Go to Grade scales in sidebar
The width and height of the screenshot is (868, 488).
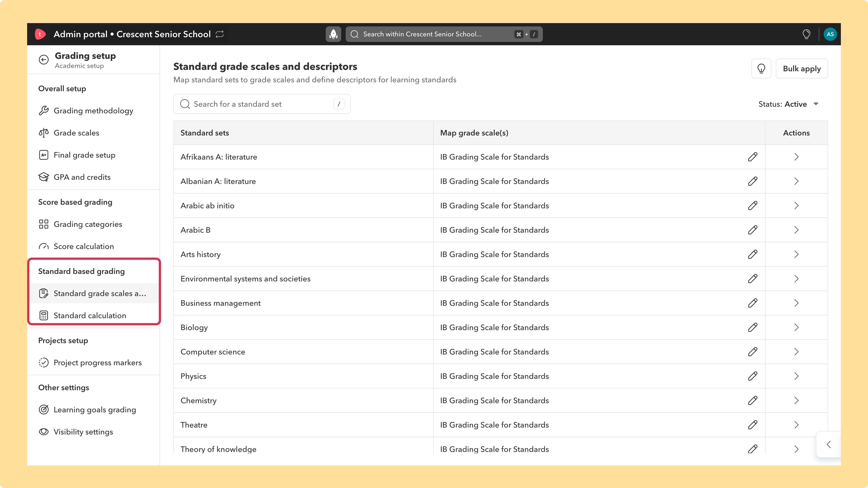point(93,133)
